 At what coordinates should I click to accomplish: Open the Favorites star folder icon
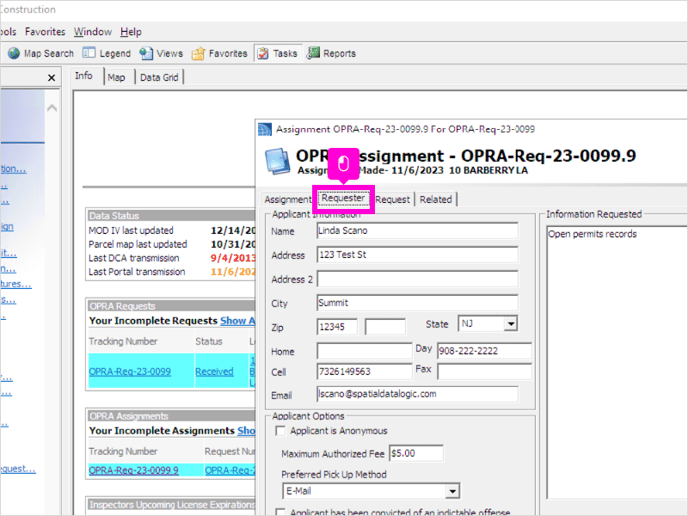(x=198, y=54)
